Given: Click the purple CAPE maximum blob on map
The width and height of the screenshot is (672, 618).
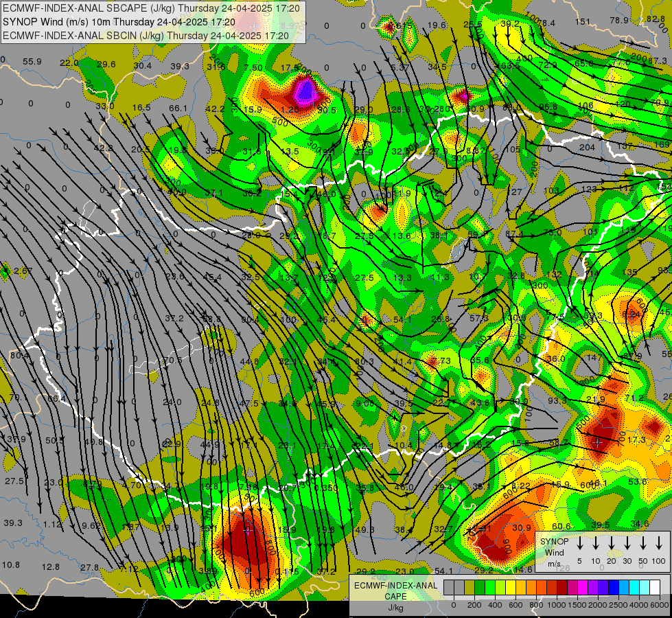Looking at the screenshot, I should (305, 90).
